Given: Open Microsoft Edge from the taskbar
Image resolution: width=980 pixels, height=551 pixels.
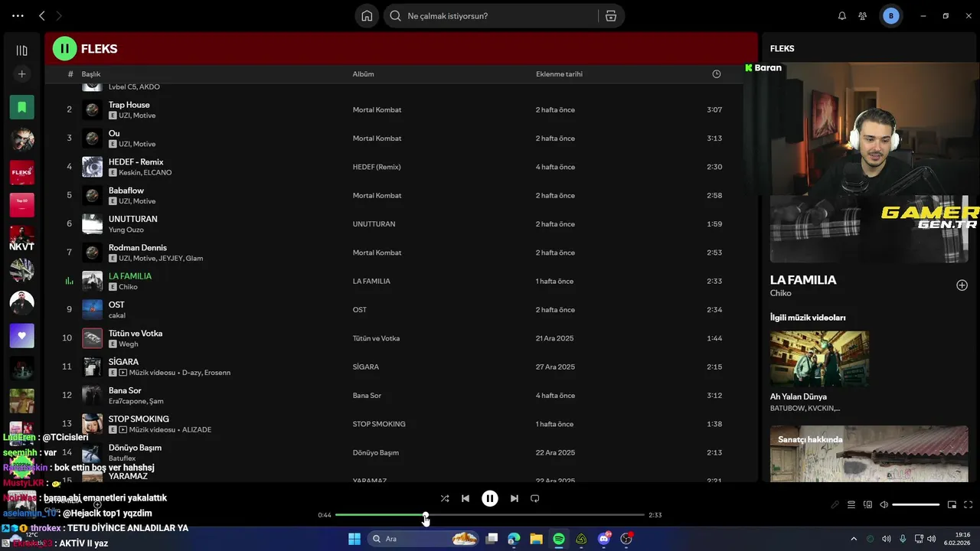Looking at the screenshot, I should (x=514, y=539).
